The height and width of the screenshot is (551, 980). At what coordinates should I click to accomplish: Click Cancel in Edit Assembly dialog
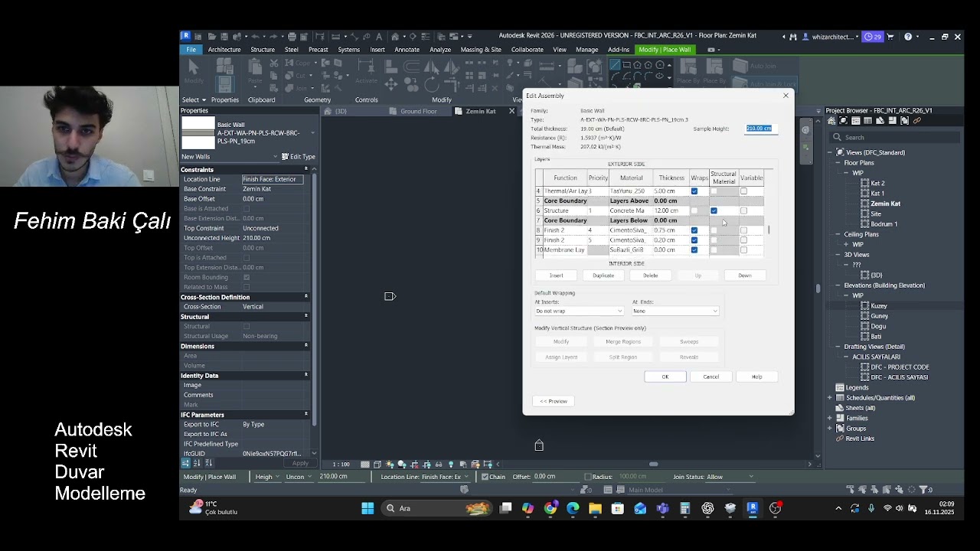[710, 377]
